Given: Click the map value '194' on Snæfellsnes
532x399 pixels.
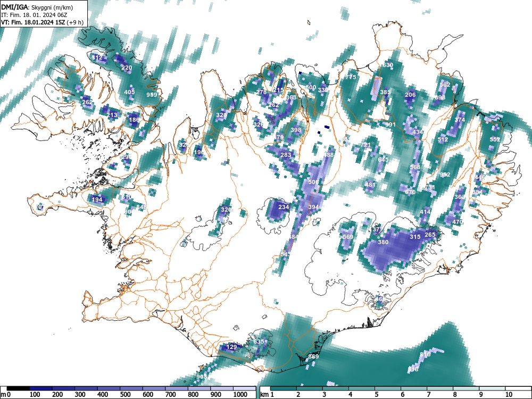Looking at the screenshot, I should coord(97,199).
